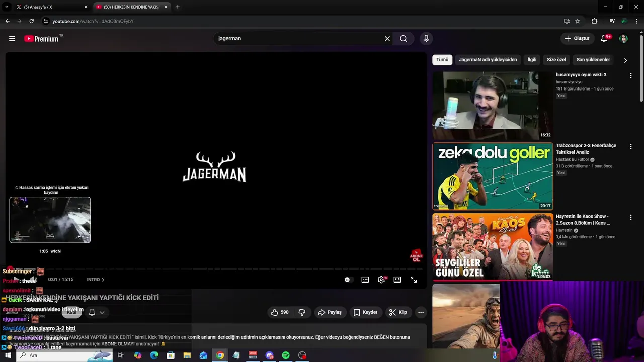Open YouTube notifications bell
This screenshot has height=362, width=644.
(x=605, y=38)
